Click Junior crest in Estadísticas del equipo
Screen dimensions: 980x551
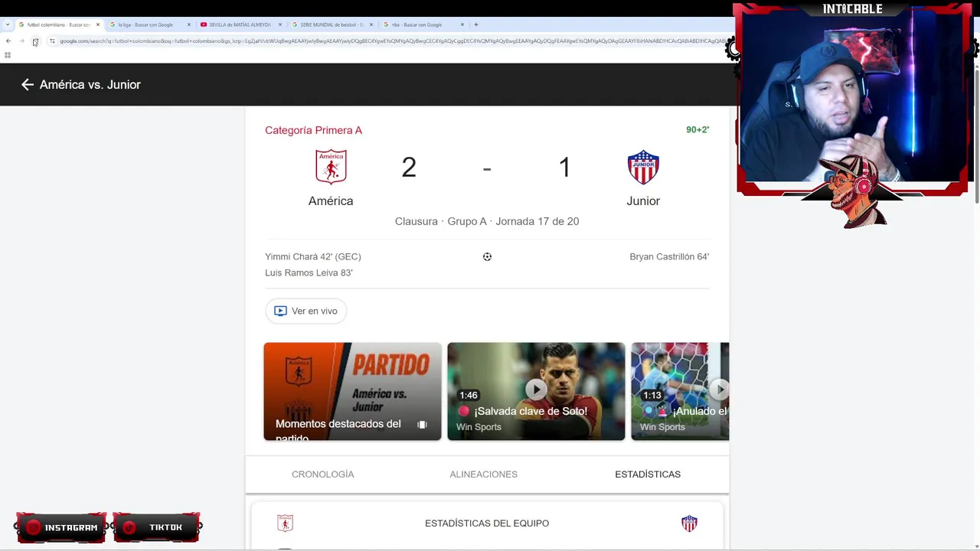click(x=689, y=523)
